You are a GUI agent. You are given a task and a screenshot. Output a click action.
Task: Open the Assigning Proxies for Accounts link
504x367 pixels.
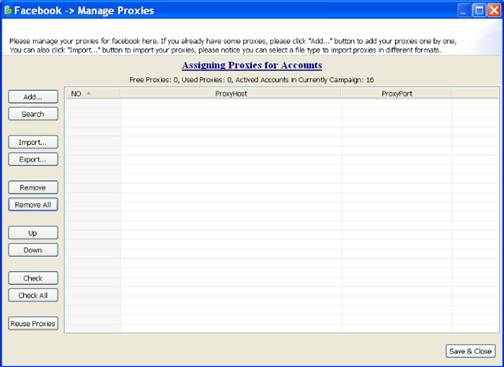[252, 65]
